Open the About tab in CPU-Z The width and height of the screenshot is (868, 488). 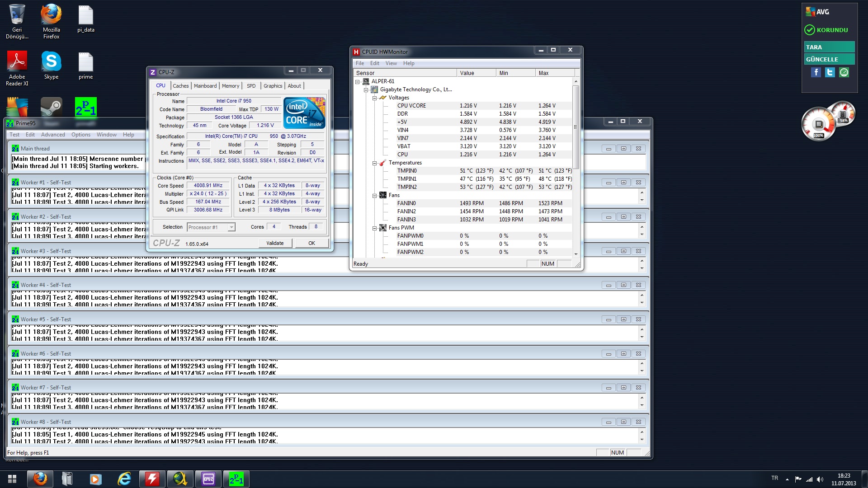(294, 86)
